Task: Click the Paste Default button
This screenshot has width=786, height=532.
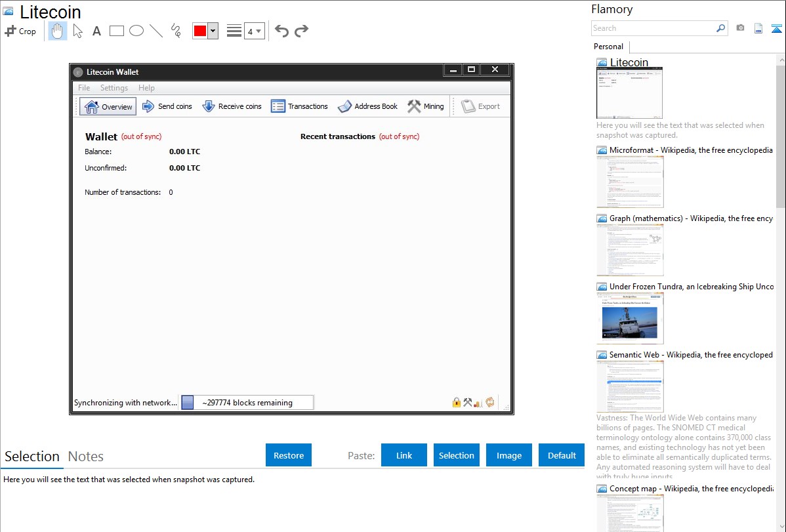Action: (x=562, y=455)
